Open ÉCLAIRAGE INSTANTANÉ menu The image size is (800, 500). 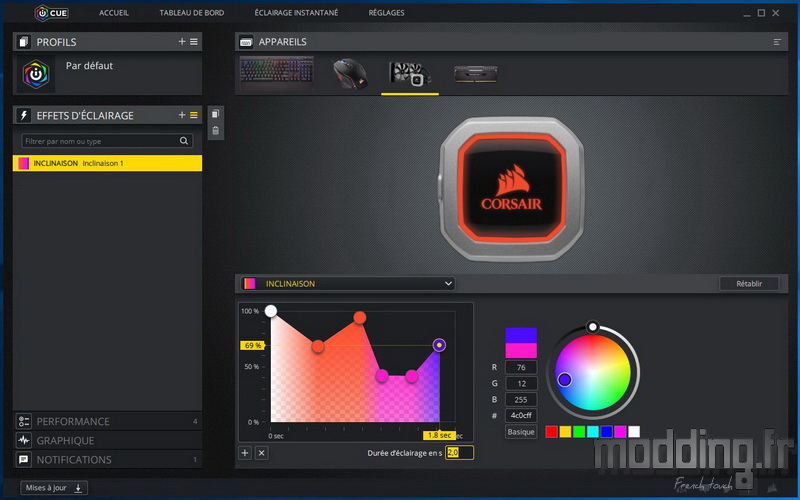(x=296, y=13)
